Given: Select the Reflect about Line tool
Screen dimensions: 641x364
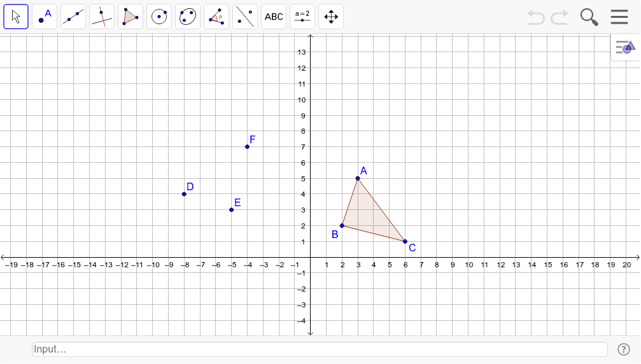Looking at the screenshot, I should tap(245, 17).
